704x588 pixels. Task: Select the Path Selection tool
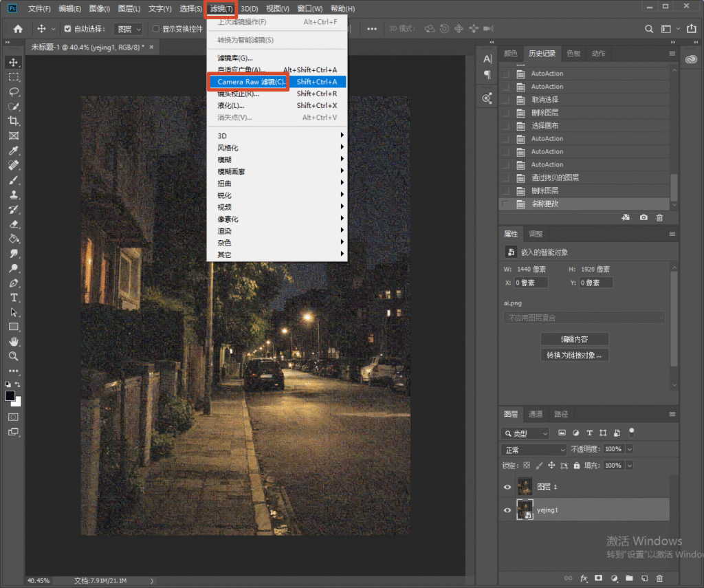(x=14, y=312)
